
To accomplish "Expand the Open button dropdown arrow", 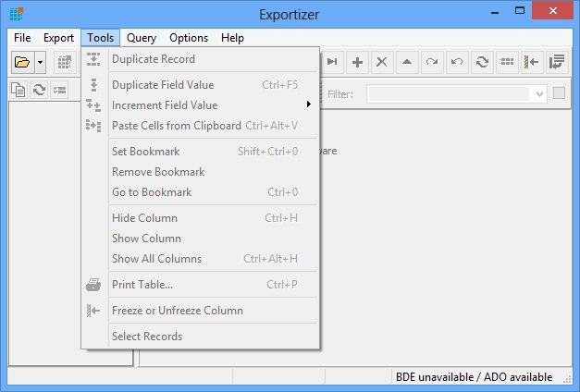I will click(x=41, y=62).
